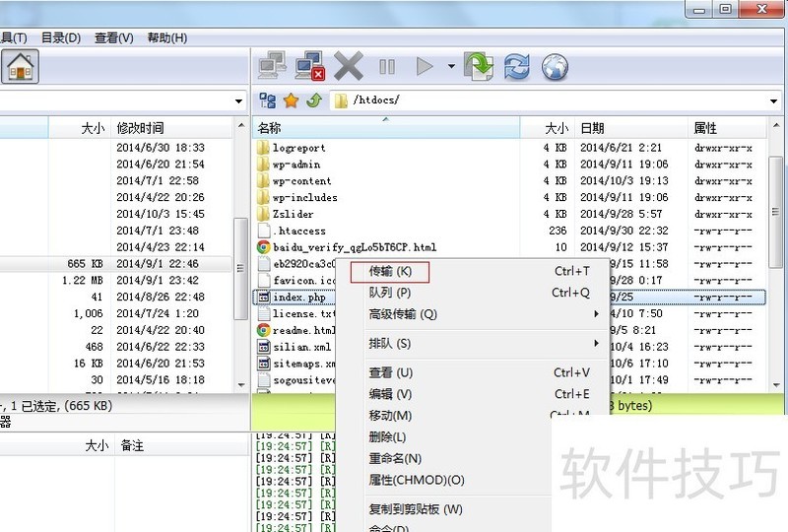Open the 帮助(H) menu
Image resolution: width=788 pixels, height=532 pixels.
pos(166,37)
